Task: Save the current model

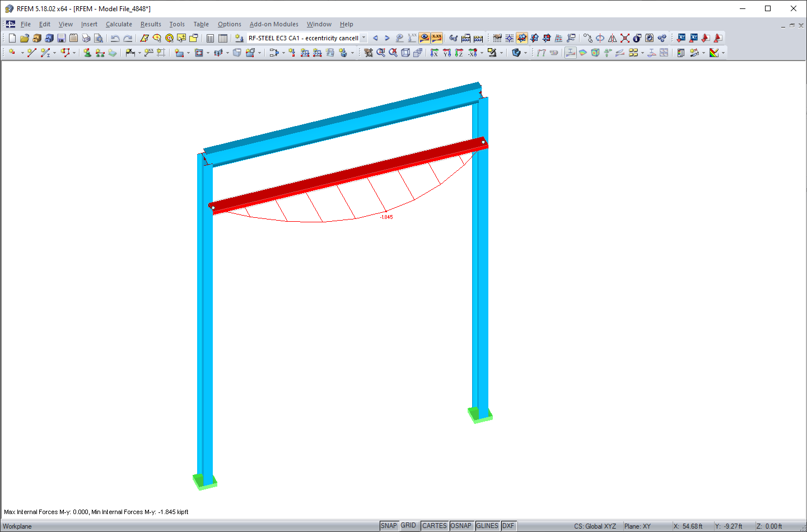Action: tap(62, 38)
